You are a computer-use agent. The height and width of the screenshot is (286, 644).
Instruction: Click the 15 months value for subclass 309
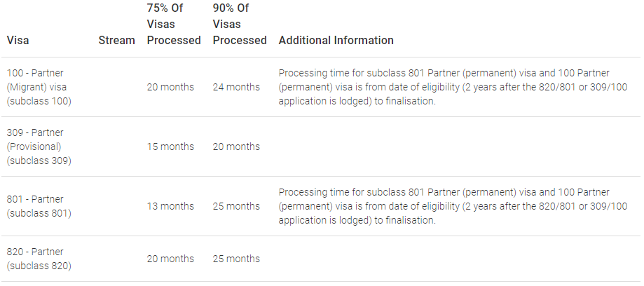pos(170,147)
